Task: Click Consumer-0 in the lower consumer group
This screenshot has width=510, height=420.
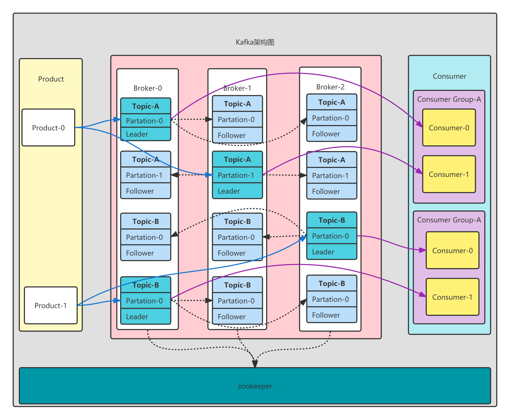Action: pos(452,250)
